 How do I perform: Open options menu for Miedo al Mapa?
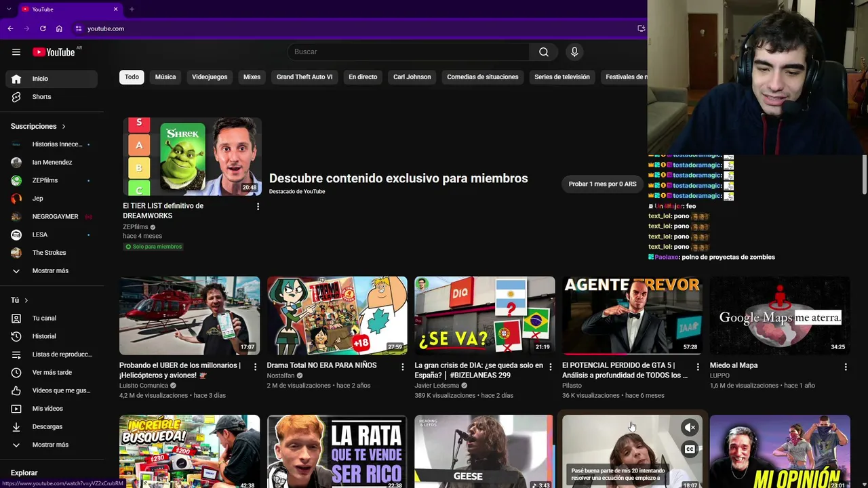coord(846,367)
